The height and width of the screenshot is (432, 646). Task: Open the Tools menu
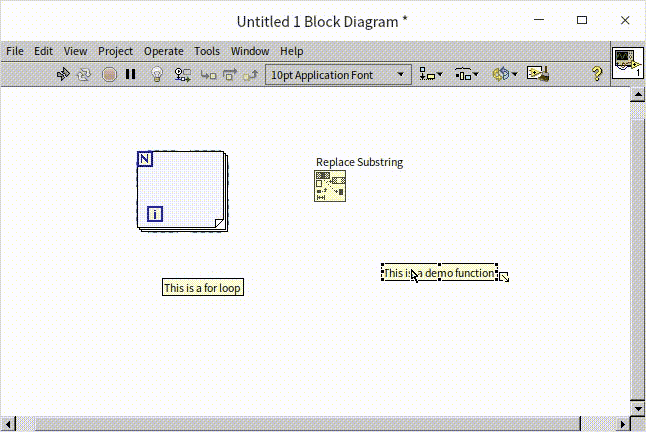(207, 51)
